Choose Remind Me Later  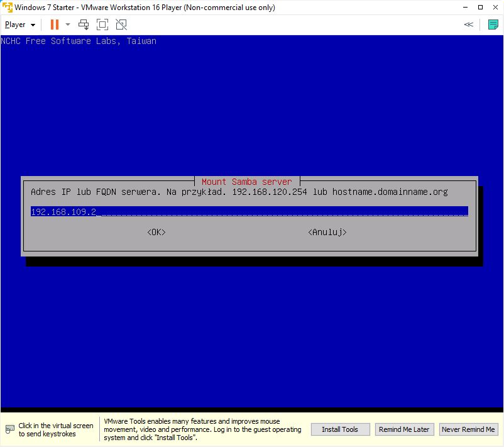pyautogui.click(x=403, y=429)
